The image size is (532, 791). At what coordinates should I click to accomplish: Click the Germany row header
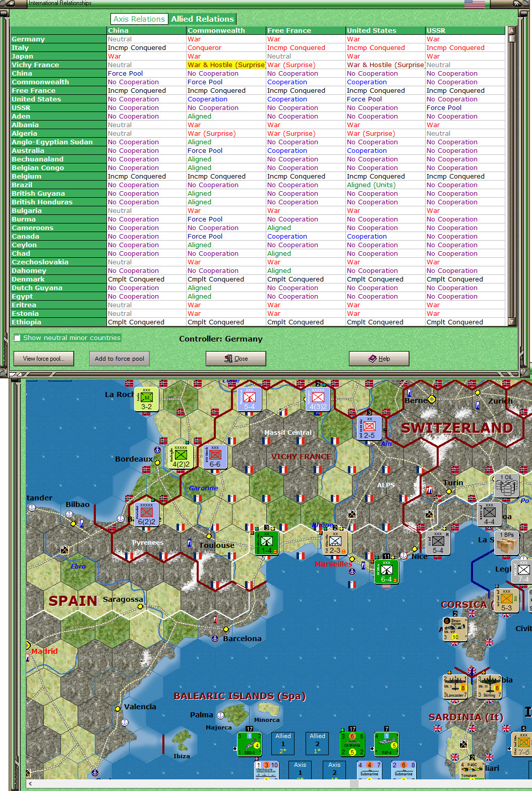pyautogui.click(x=58, y=39)
